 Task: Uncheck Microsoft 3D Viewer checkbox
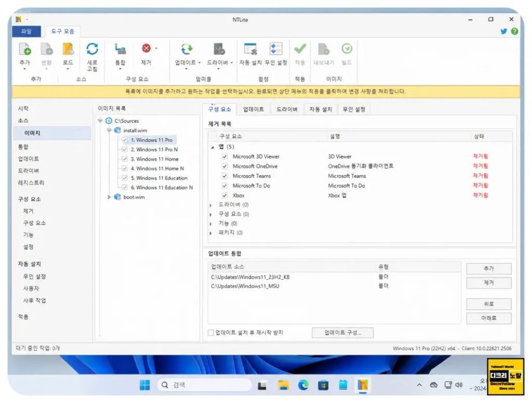point(224,157)
